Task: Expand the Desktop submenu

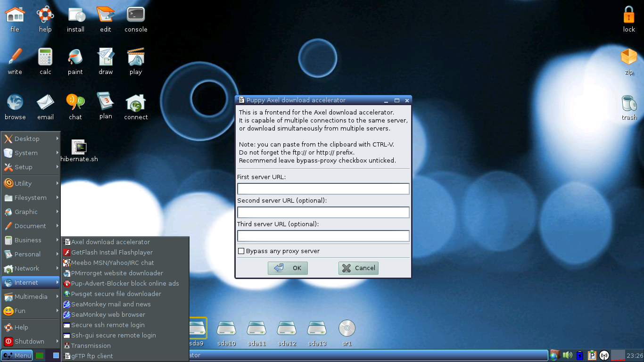Action: point(31,139)
